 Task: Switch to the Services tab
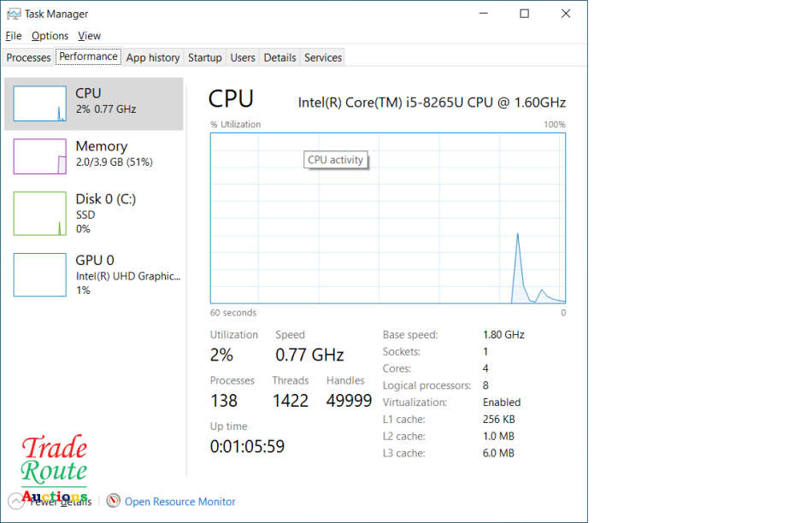323,58
